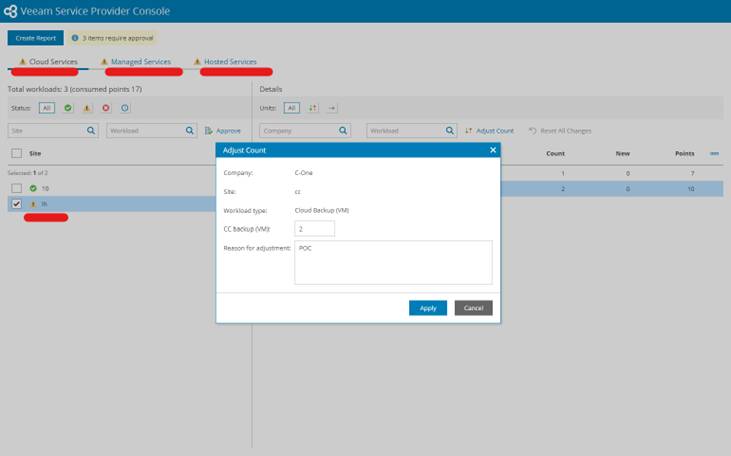731x456 pixels.
Task: Click the Veeam logo icon in header
Action: pyautogui.click(x=10, y=11)
